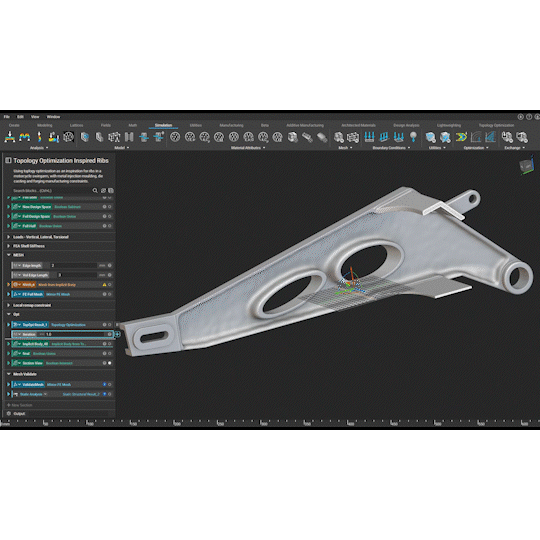Click the notebook panel icon beside title

[x=8, y=160]
